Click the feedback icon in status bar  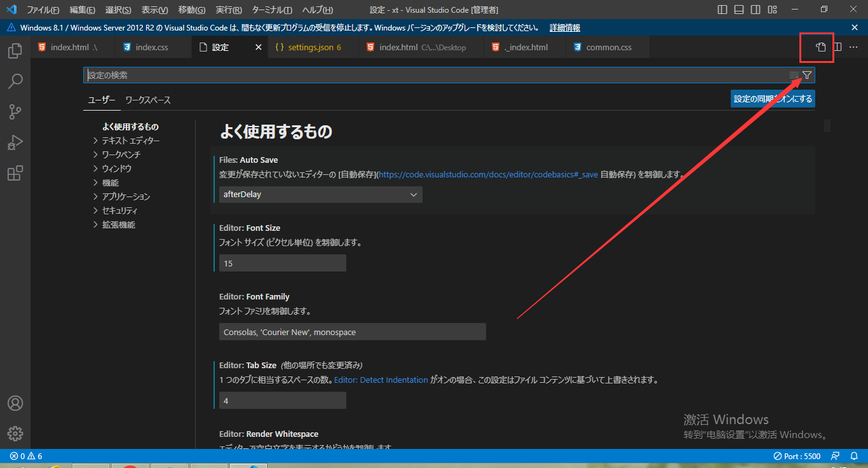pyautogui.click(x=836, y=456)
